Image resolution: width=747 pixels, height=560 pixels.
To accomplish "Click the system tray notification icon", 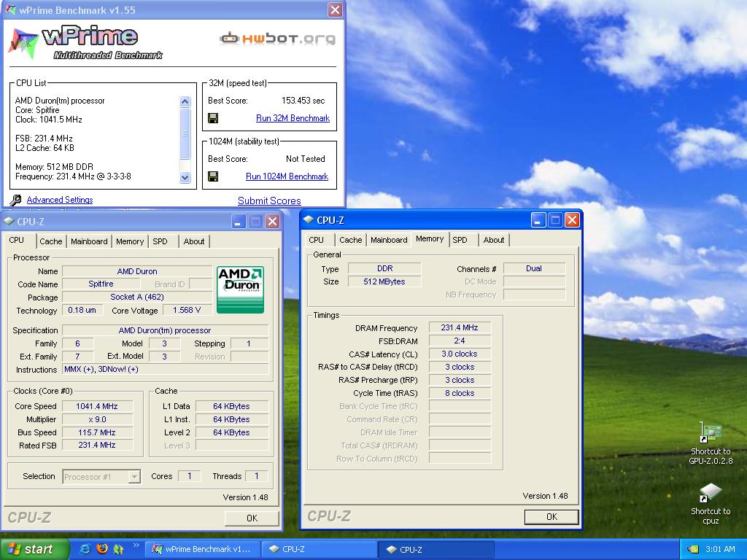I will [x=693, y=549].
